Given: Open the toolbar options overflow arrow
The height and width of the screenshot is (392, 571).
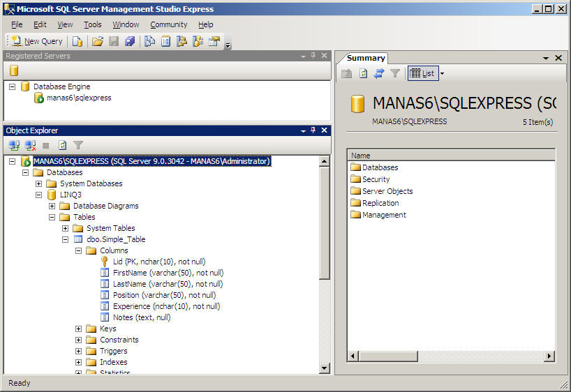Looking at the screenshot, I should 228,45.
